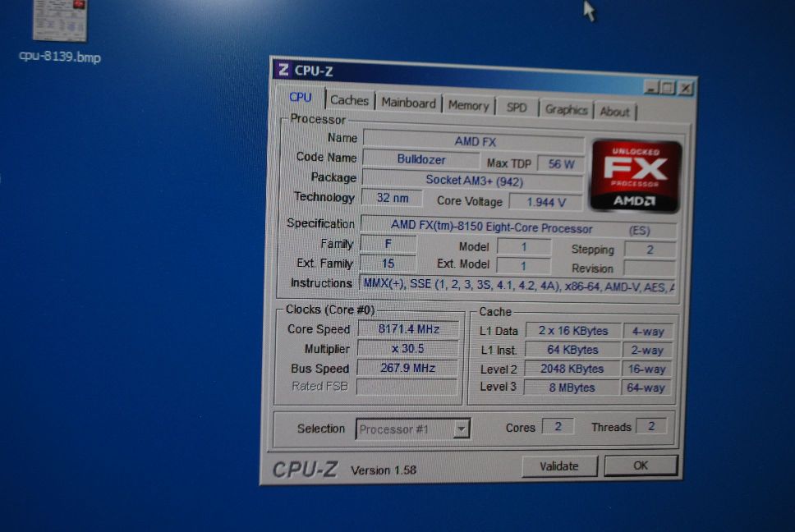Open the About tab
The width and height of the screenshot is (795, 532).
(614, 112)
